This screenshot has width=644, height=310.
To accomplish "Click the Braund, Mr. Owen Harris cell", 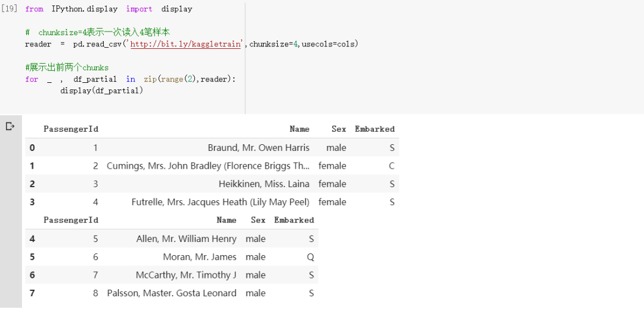I will click(258, 148).
